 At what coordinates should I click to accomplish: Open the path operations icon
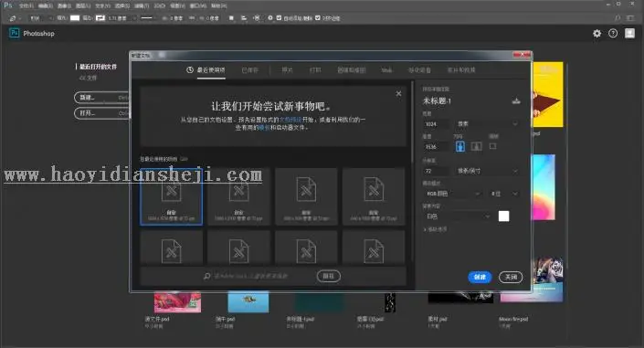coord(231,18)
